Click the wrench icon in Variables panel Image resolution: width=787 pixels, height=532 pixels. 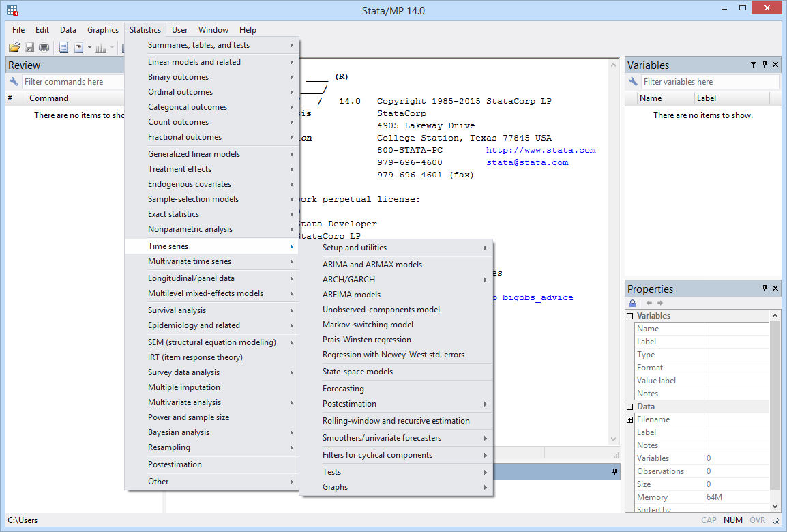pos(633,82)
